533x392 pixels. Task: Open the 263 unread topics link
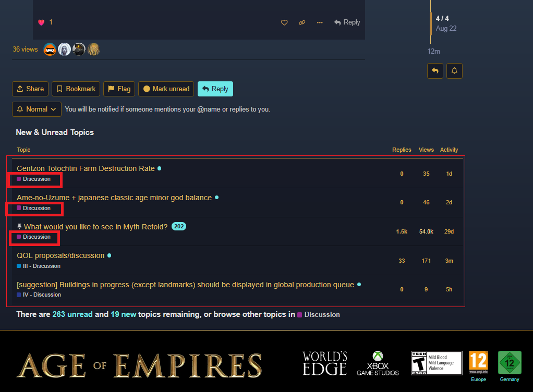(x=72, y=314)
